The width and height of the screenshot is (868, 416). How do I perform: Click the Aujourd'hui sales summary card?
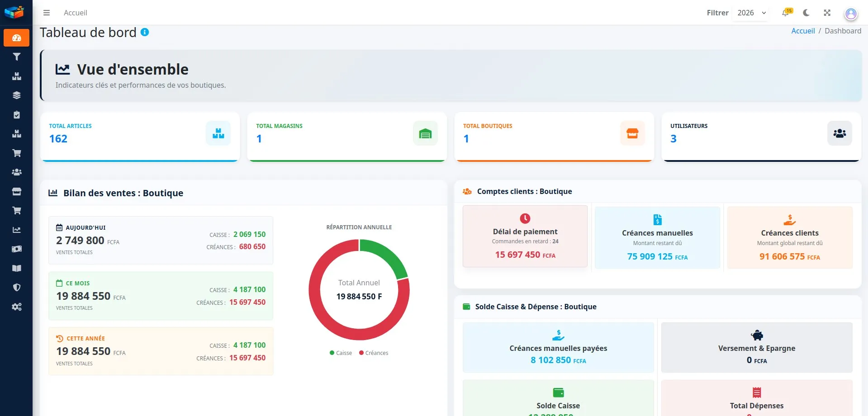tap(161, 240)
